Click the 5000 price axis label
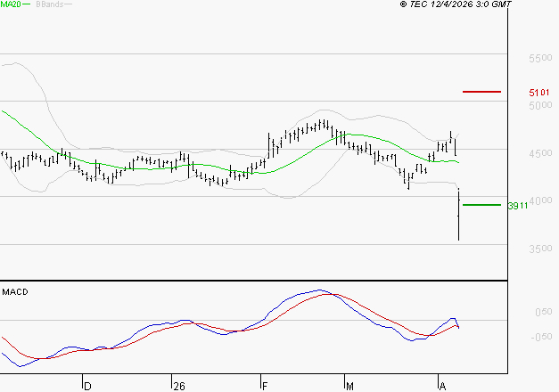 540,105
